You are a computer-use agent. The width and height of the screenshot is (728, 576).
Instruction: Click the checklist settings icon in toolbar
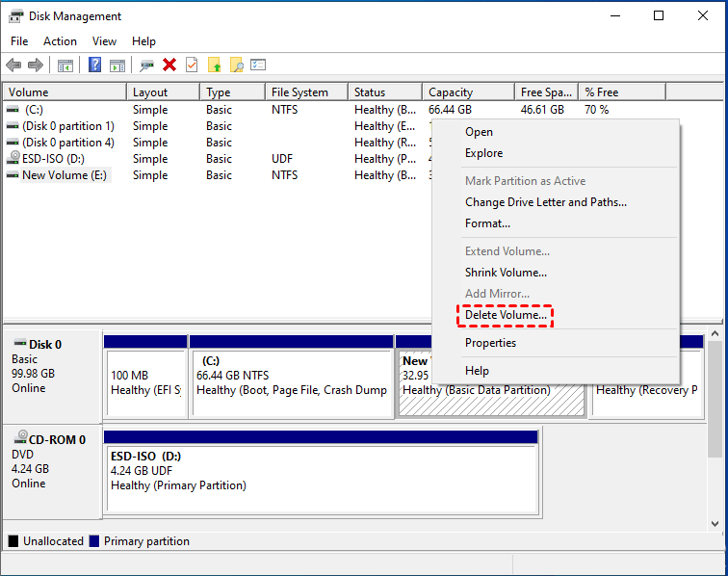coord(258,65)
